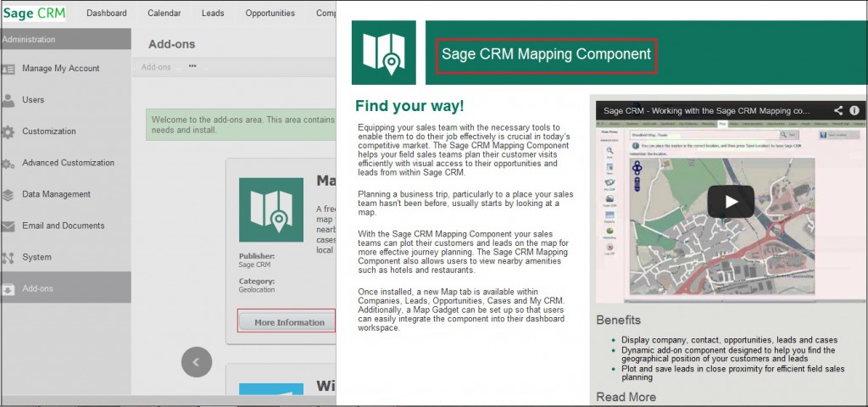Screen dimensions: 868x407
Task: Click the Category: Geolocation text
Action: coord(257,285)
